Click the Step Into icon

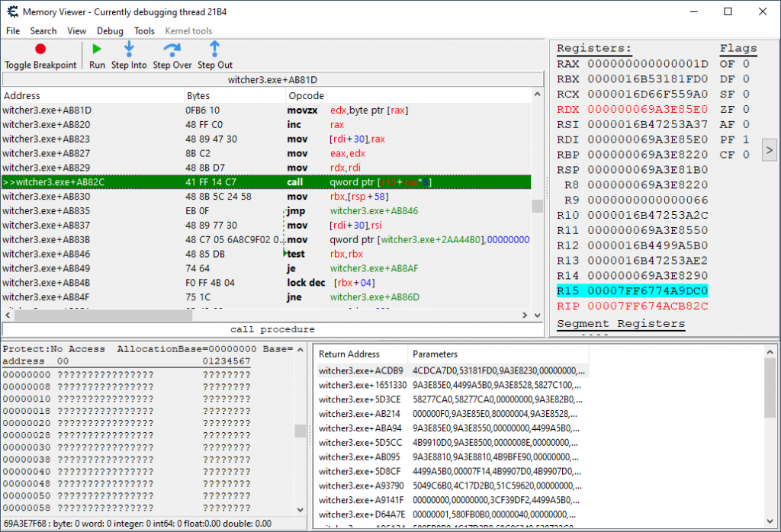(x=129, y=49)
